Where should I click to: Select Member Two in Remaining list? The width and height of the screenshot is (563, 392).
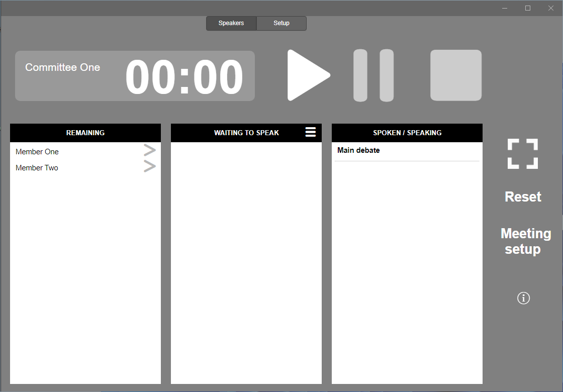click(x=37, y=168)
